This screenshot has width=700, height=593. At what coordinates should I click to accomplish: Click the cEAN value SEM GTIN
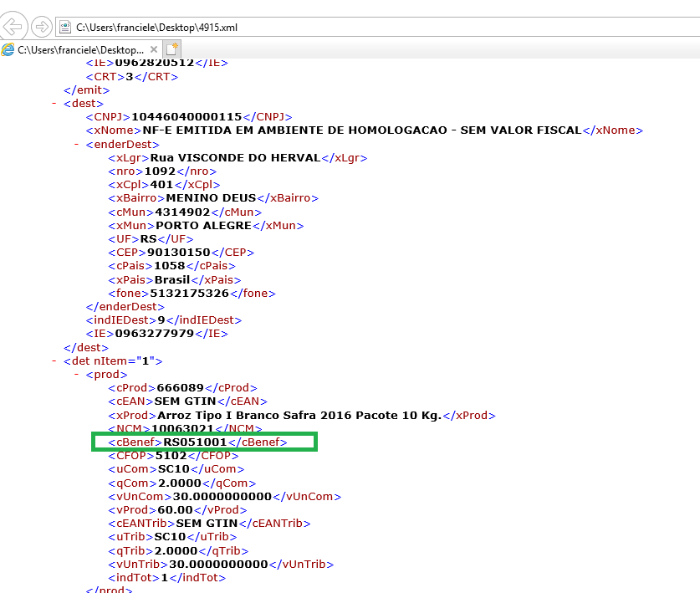[x=185, y=401]
